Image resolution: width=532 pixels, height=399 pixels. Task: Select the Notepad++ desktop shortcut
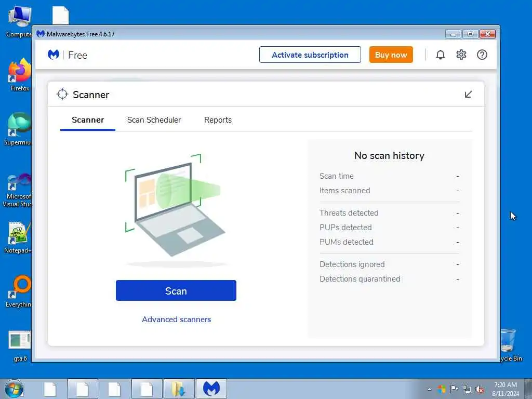pyautogui.click(x=18, y=237)
